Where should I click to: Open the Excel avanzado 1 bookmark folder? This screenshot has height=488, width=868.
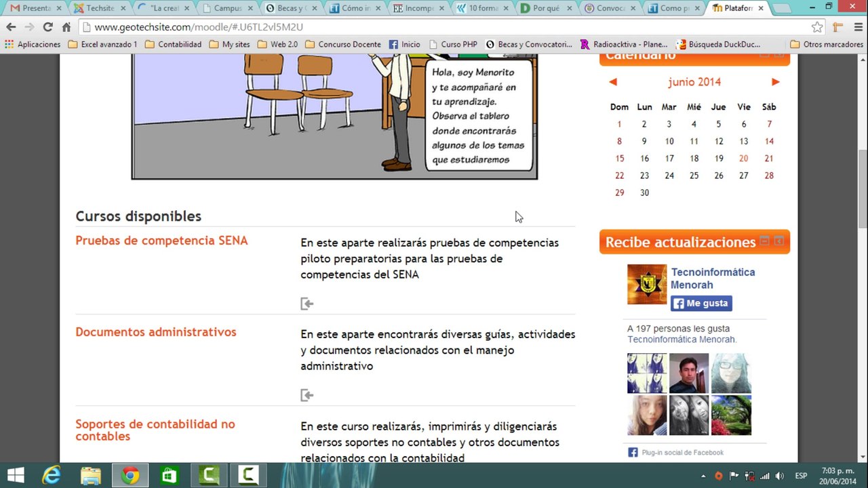(x=102, y=45)
